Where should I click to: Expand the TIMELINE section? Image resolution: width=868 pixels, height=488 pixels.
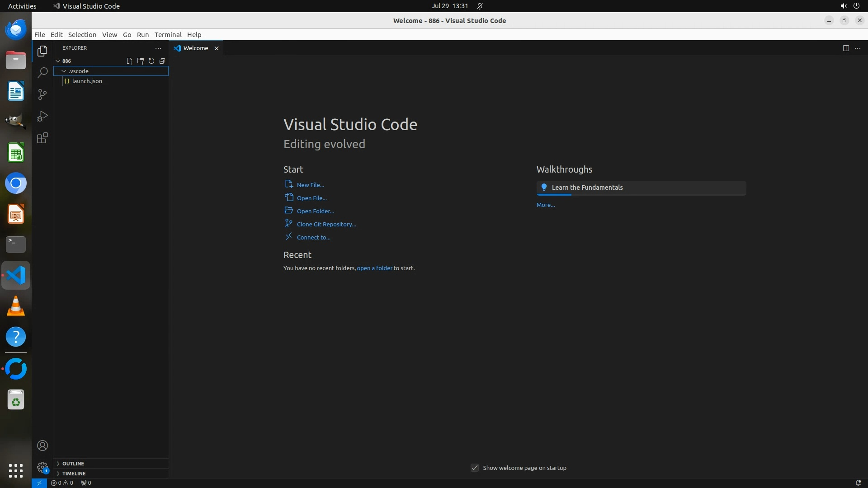[74, 474]
